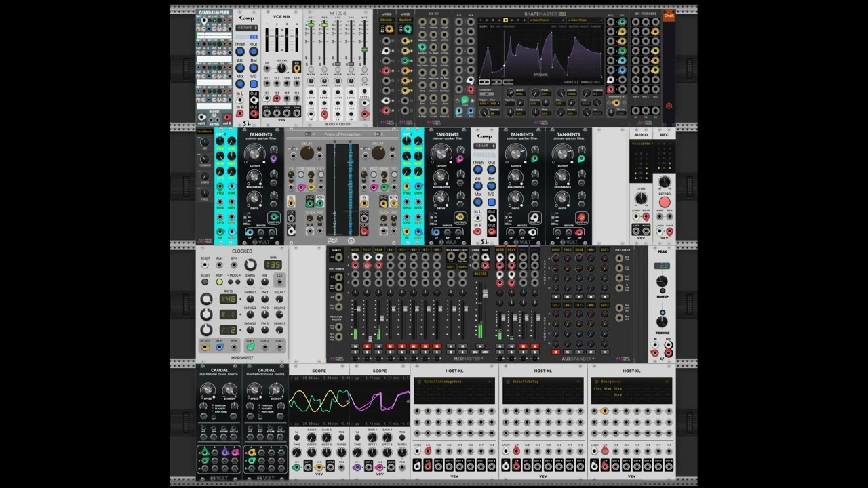The image size is (868, 488).
Task: Select channel 5 tab in ShapeMaster
Action: (x=505, y=20)
